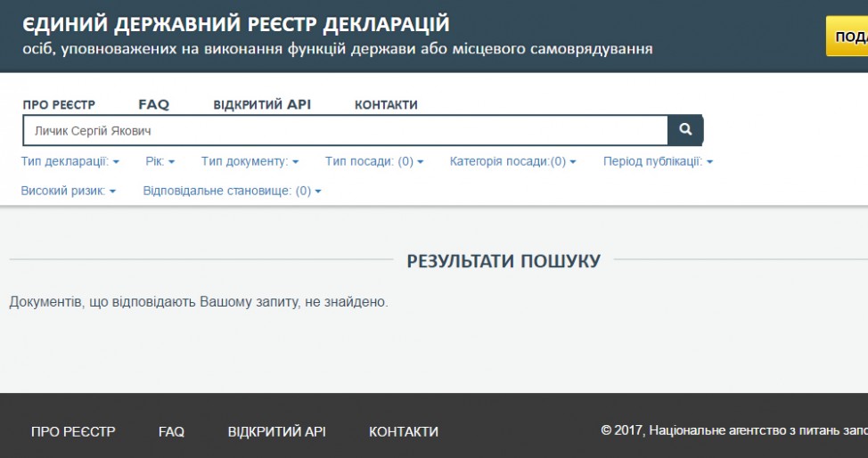Go to КОНТАКТИ in top navigation

point(386,105)
